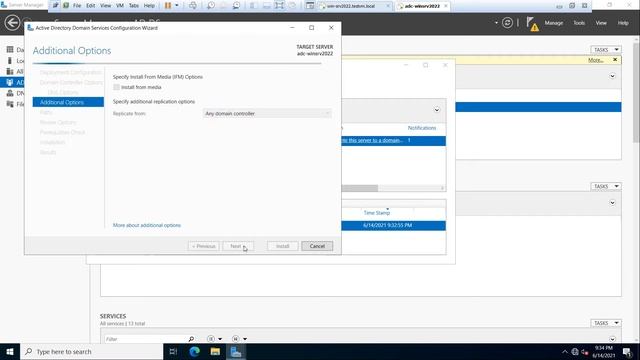Expand the Services filter chevron
Image resolution: width=640 pixels, height=360 pixels.
[612, 339]
